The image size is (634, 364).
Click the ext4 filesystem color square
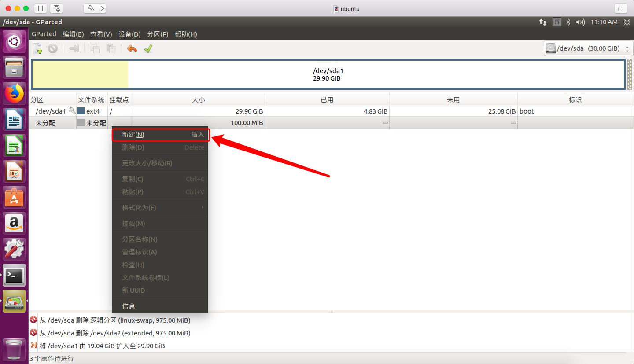(x=81, y=111)
